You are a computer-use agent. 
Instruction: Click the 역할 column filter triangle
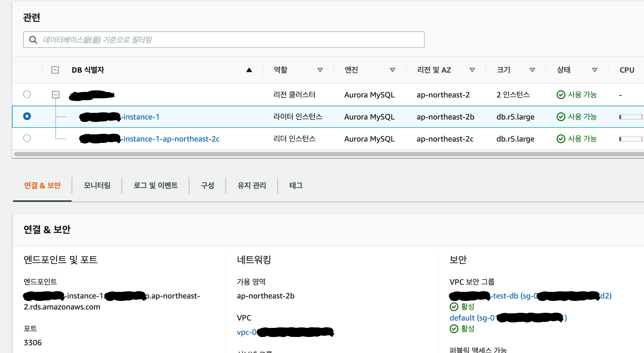(320, 70)
